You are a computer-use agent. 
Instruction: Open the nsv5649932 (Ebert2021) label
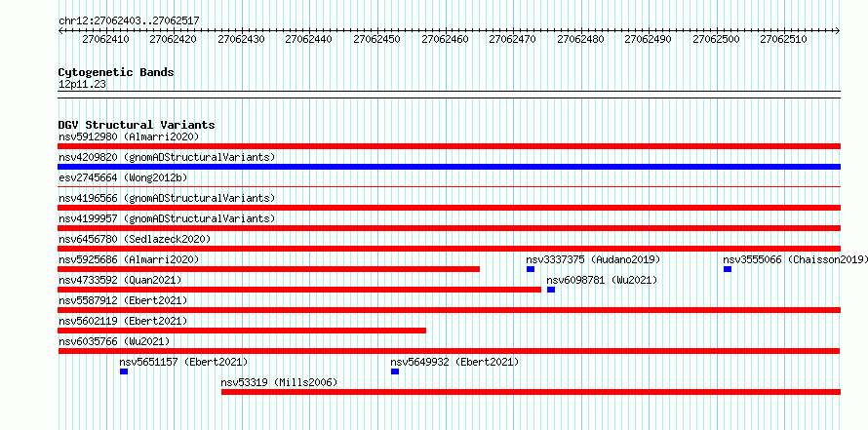(x=454, y=362)
